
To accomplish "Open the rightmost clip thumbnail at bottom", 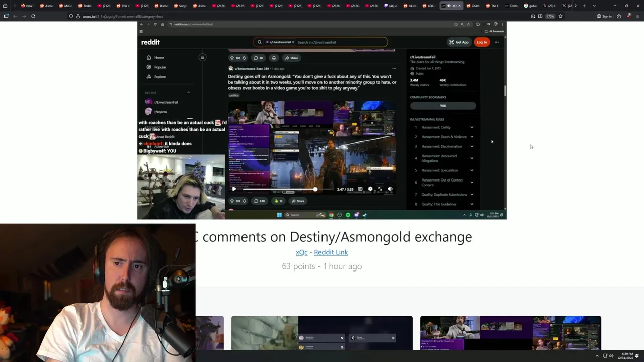I will 511,333.
